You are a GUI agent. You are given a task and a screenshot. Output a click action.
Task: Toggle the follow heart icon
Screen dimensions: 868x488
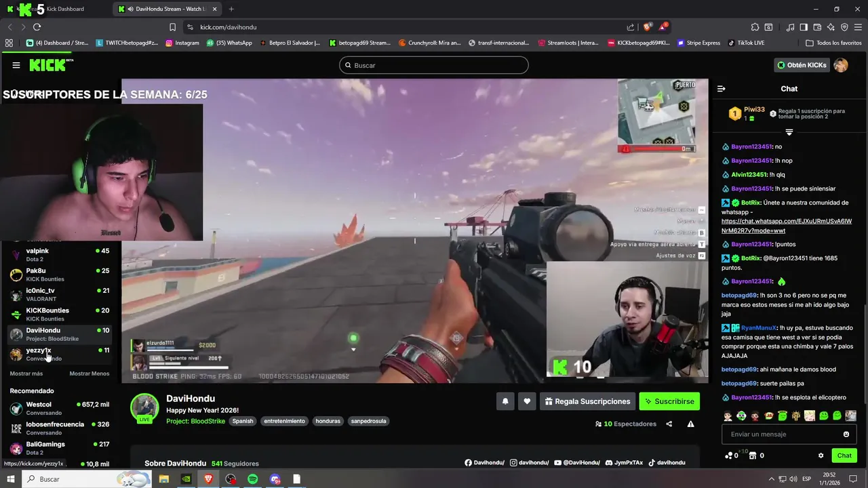[x=527, y=401]
